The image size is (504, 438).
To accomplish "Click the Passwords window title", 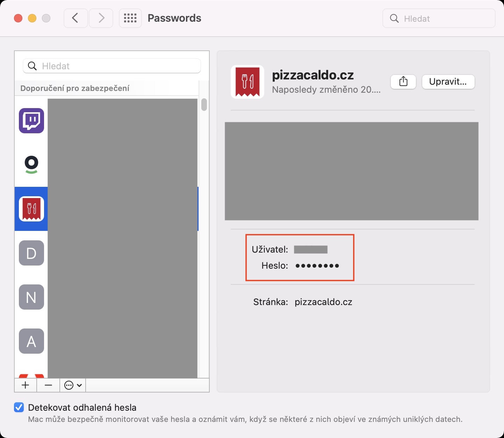I will (174, 18).
